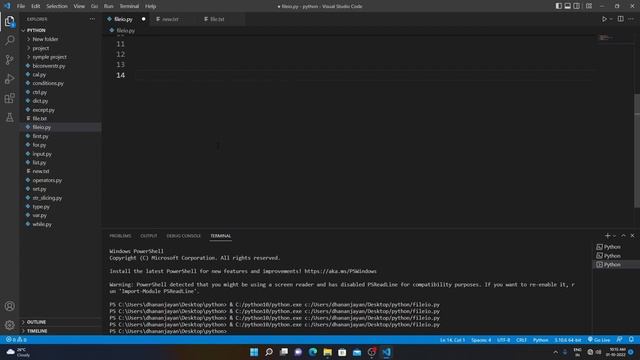Open while.py in the explorer
This screenshot has width=640, height=360.
pos(60,224)
